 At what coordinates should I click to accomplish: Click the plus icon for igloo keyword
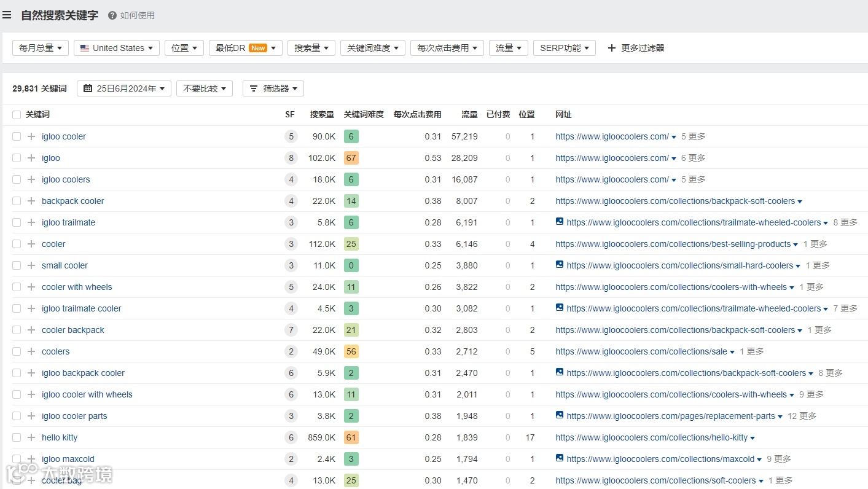click(31, 158)
